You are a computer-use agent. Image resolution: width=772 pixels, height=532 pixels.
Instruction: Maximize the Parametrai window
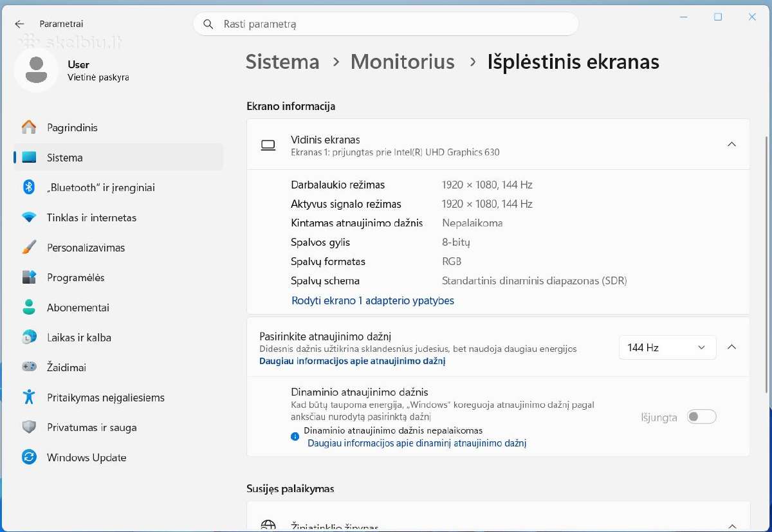718,17
